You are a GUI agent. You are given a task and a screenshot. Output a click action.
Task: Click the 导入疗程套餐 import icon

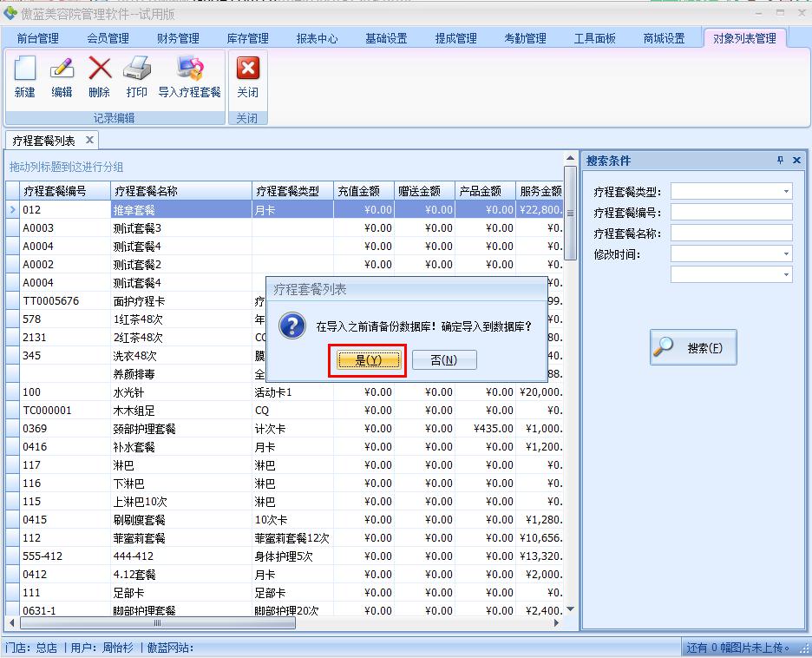(x=189, y=69)
